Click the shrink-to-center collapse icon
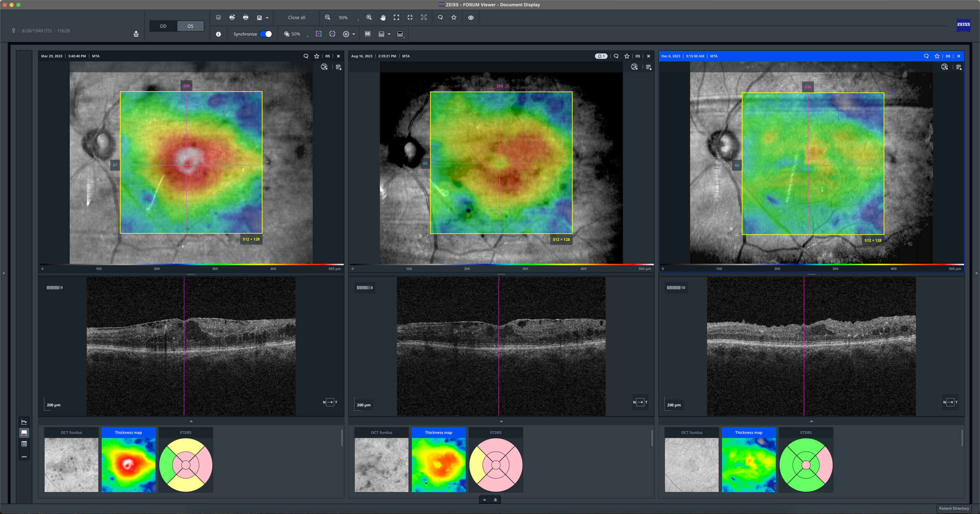 (x=410, y=18)
